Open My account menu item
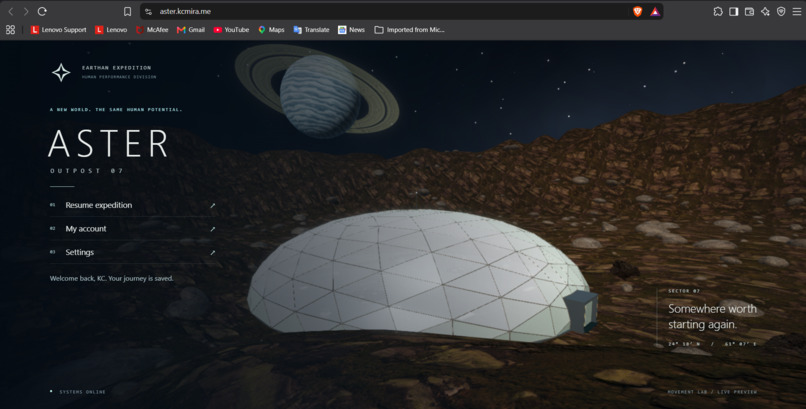The width and height of the screenshot is (806, 409). click(x=133, y=229)
